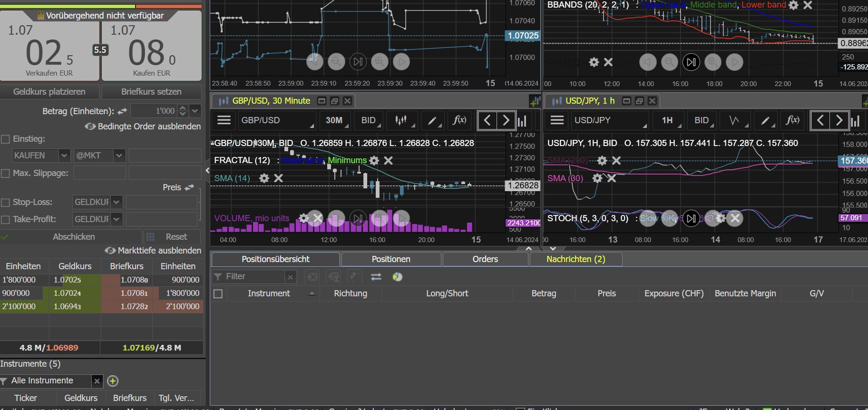Click step-forward playback in top right chart
This screenshot has height=410, width=868.
pyautogui.click(x=691, y=62)
